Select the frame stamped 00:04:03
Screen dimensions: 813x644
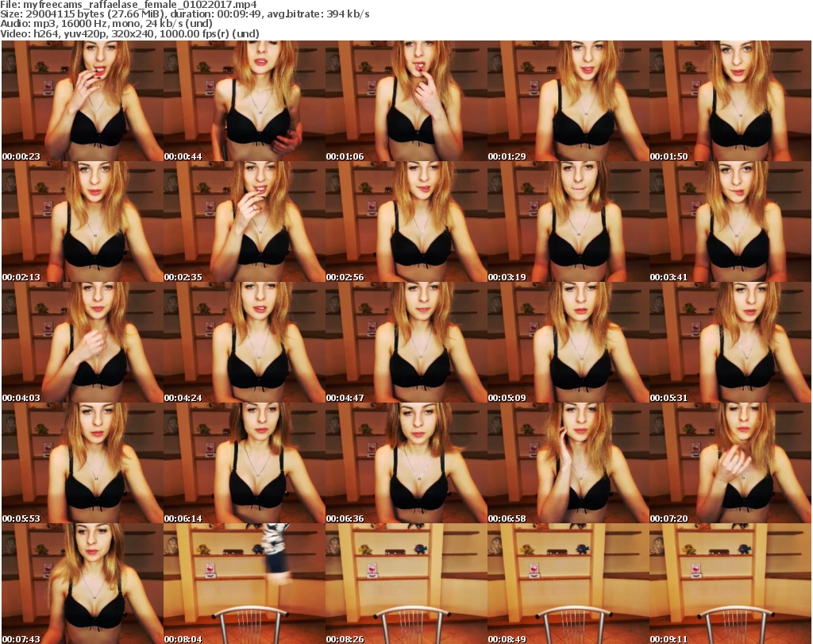pos(83,342)
